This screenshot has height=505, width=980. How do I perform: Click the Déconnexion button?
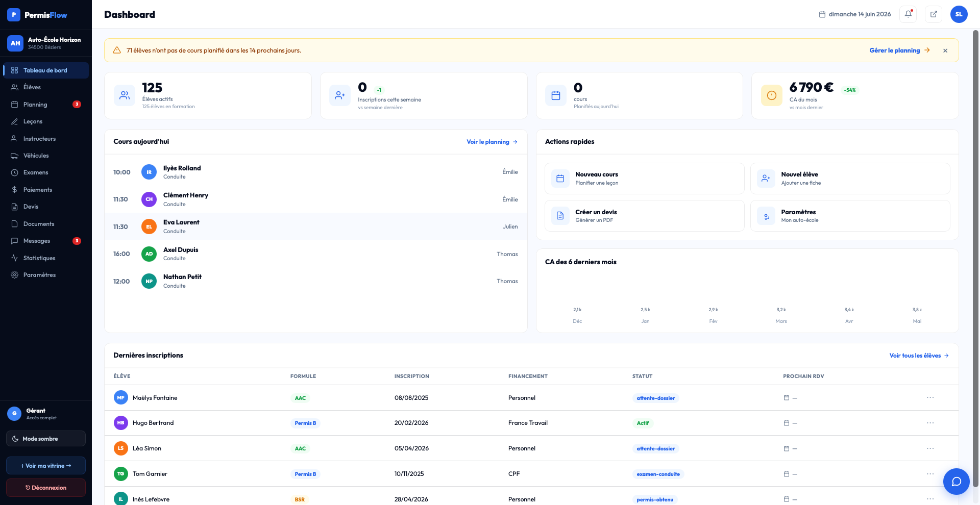pyautogui.click(x=46, y=488)
